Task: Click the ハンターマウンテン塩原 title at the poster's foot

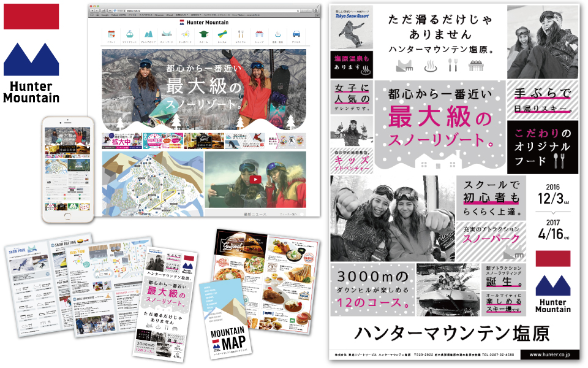Action: (x=452, y=333)
